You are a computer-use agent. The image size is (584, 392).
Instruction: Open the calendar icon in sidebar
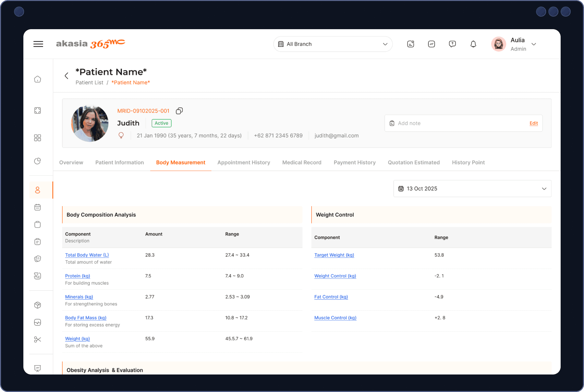(38, 207)
